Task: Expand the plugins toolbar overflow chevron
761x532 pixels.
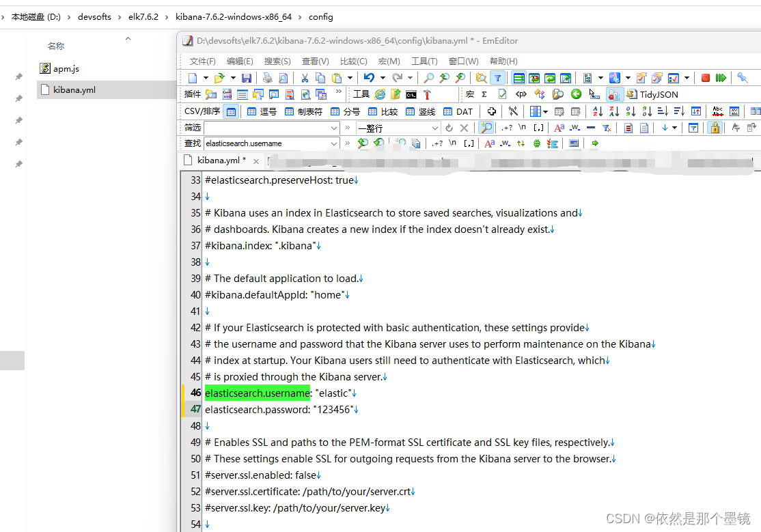Action: pos(339,92)
